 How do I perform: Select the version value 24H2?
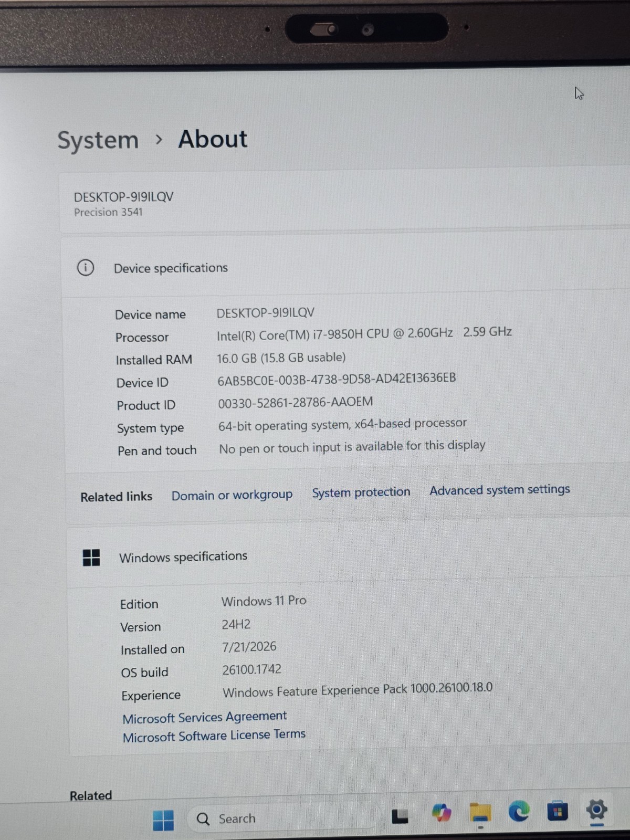tap(236, 624)
